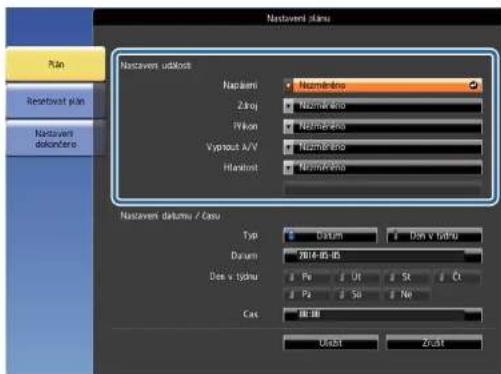Click the Uložit save button
501x374 pixels.
click(x=330, y=343)
